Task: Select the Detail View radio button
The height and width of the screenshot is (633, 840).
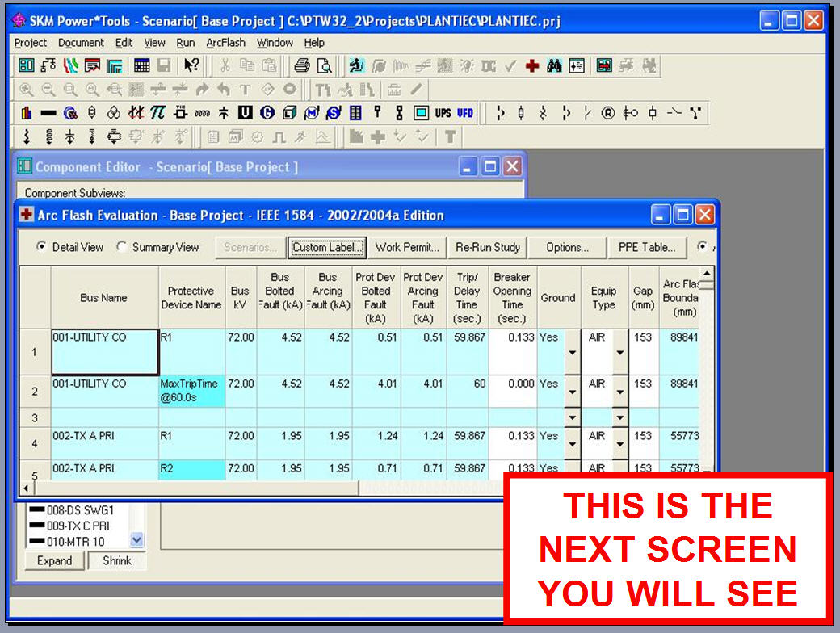Action: click(x=42, y=247)
